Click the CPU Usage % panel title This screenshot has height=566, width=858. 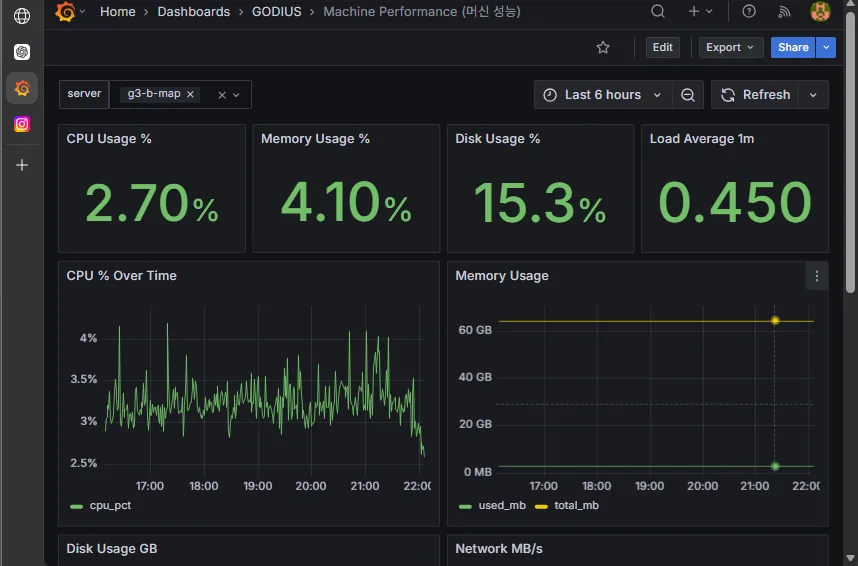109,138
